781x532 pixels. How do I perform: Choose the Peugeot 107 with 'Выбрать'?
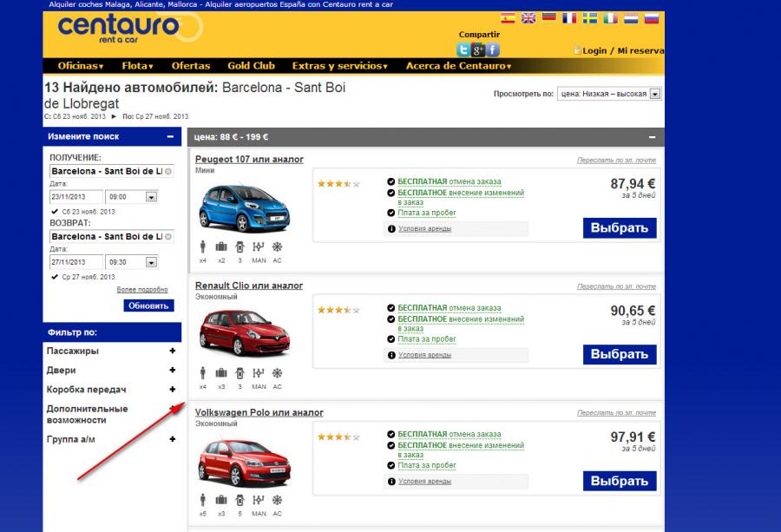tap(620, 228)
